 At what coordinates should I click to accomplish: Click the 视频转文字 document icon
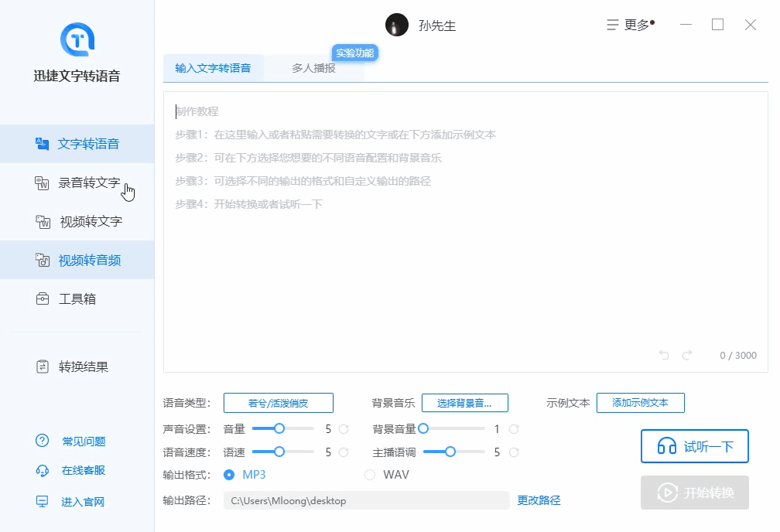click(43, 222)
